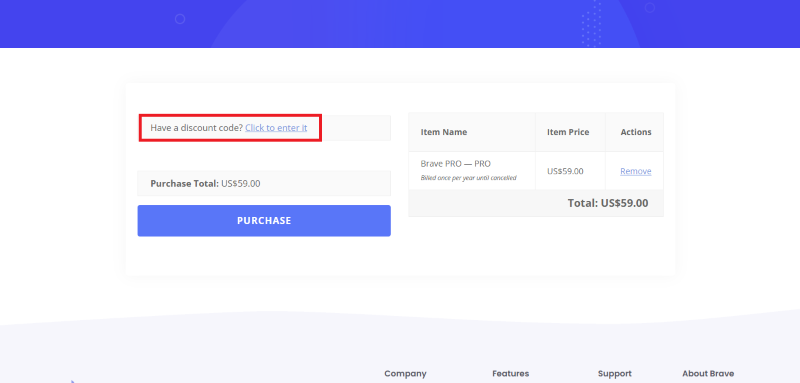Click the About Brave footer heading
Viewport: 800px width, 383px height.
(x=708, y=374)
